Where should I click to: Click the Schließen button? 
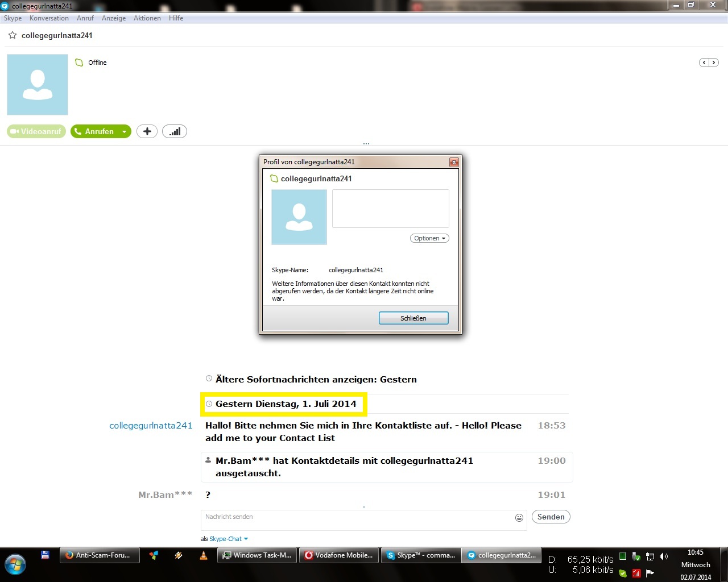pos(413,318)
